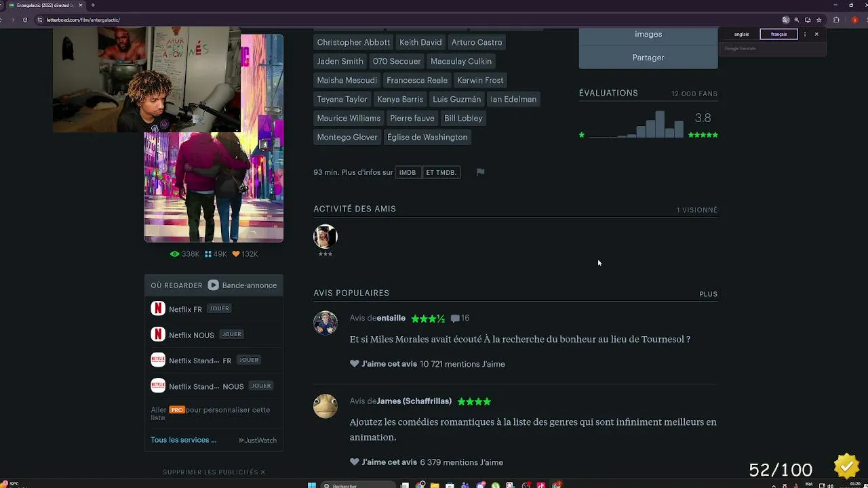Click the weather widget showing 32°C
Screen dimensions: 868x488
tap(10, 484)
